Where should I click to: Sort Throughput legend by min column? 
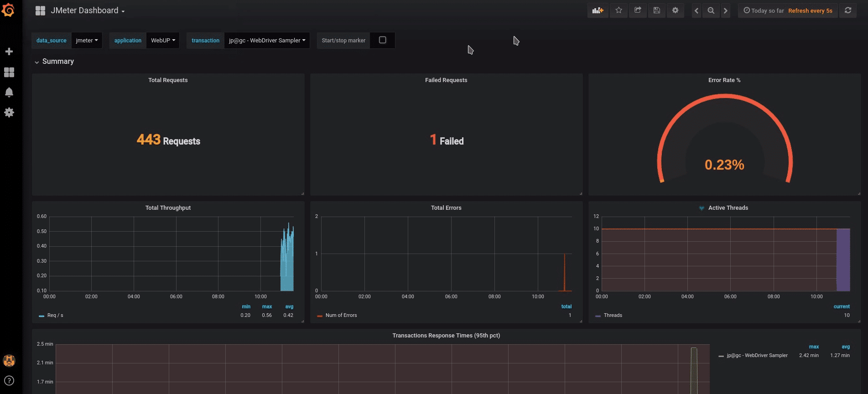246,306
